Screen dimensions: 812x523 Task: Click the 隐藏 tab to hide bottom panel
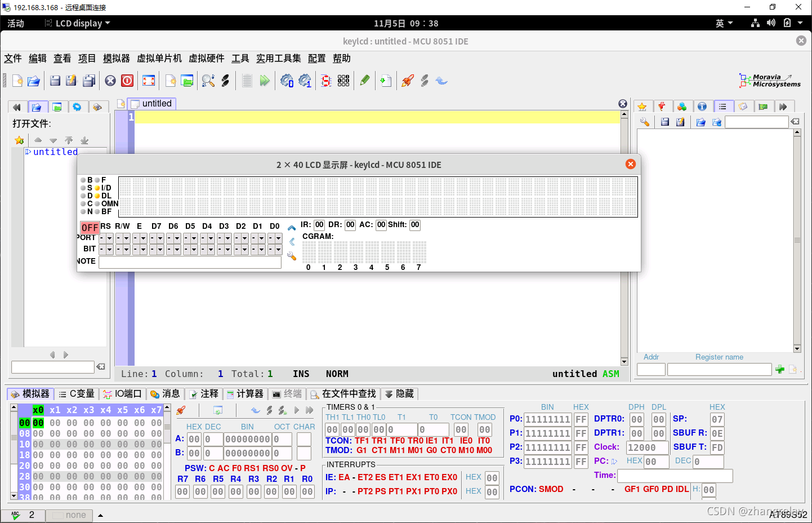click(x=399, y=393)
